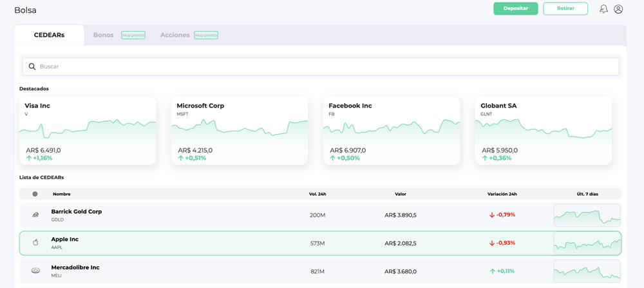This screenshot has width=644, height=288.
Task: Open the Facebook Inc featured card
Action: (x=392, y=131)
